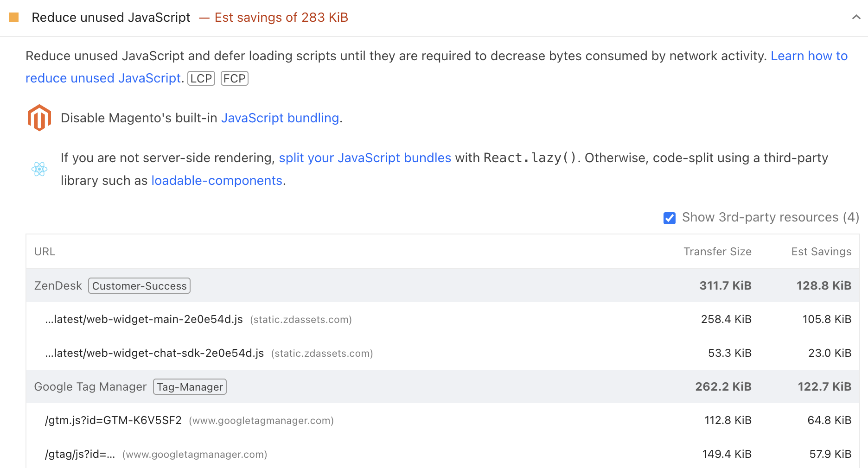The image size is (868, 468).
Task: Collapse the Reduce unused JavaScript audit
Action: coord(855,17)
